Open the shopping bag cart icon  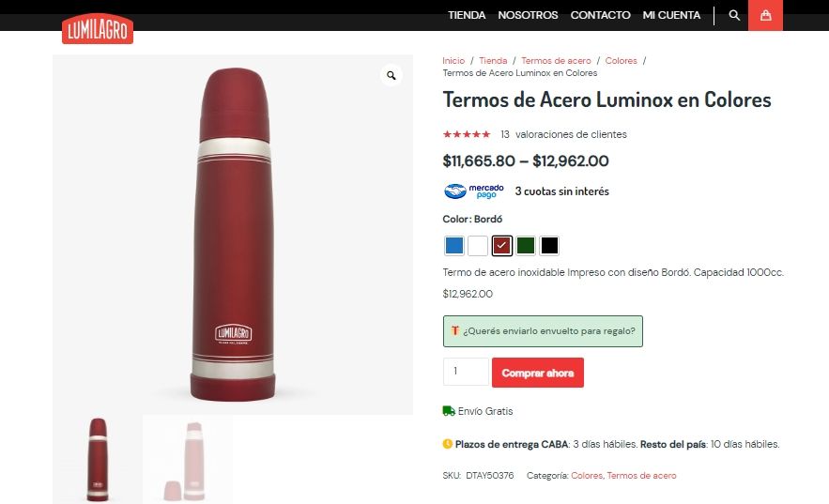(765, 15)
